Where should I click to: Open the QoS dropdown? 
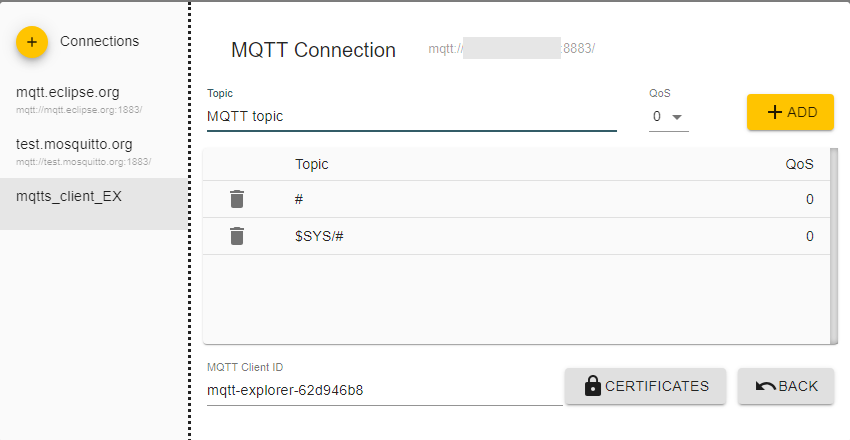coord(668,117)
